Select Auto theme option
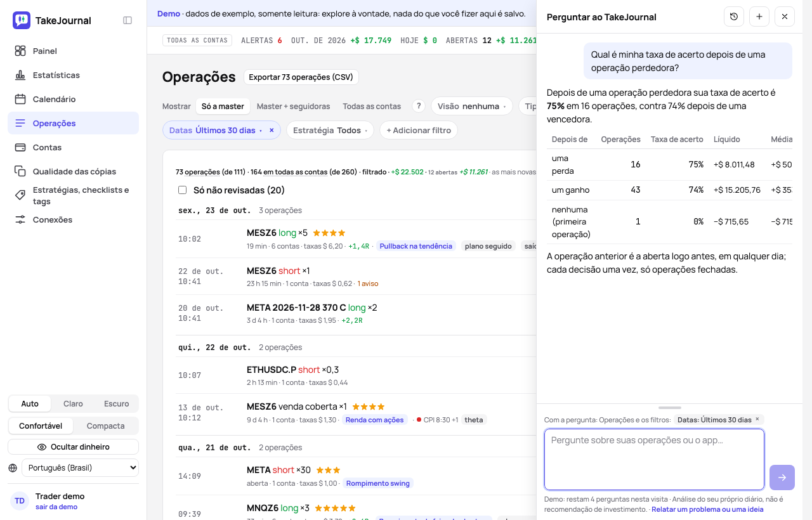The image size is (812, 520). tap(30, 403)
